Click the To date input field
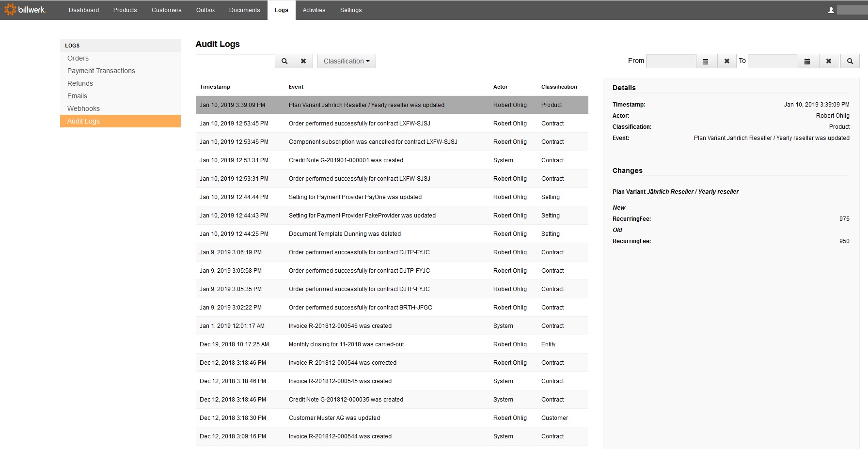This screenshot has height=449, width=868. coord(773,61)
